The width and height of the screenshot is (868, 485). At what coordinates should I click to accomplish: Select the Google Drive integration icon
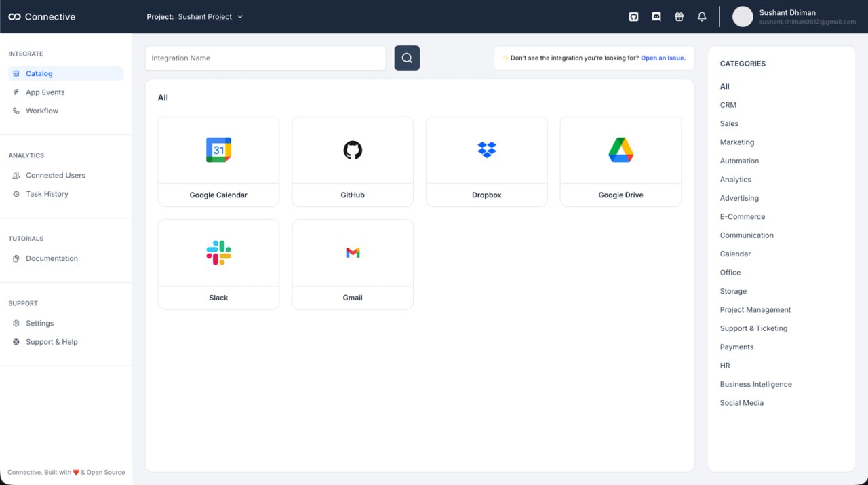click(x=620, y=150)
